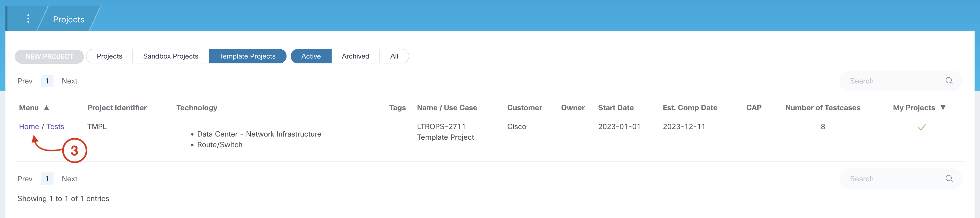The height and width of the screenshot is (218, 980).
Task: Show All projects filter
Action: click(394, 57)
